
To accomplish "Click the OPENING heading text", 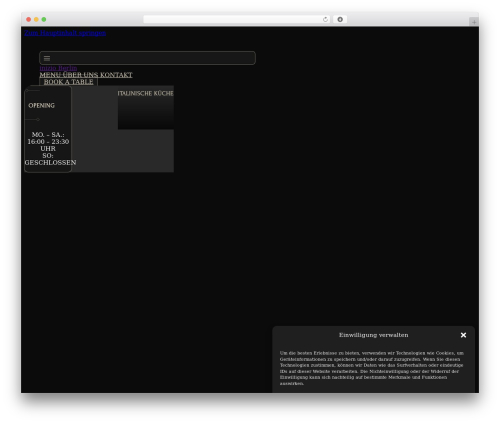I will pos(42,105).
